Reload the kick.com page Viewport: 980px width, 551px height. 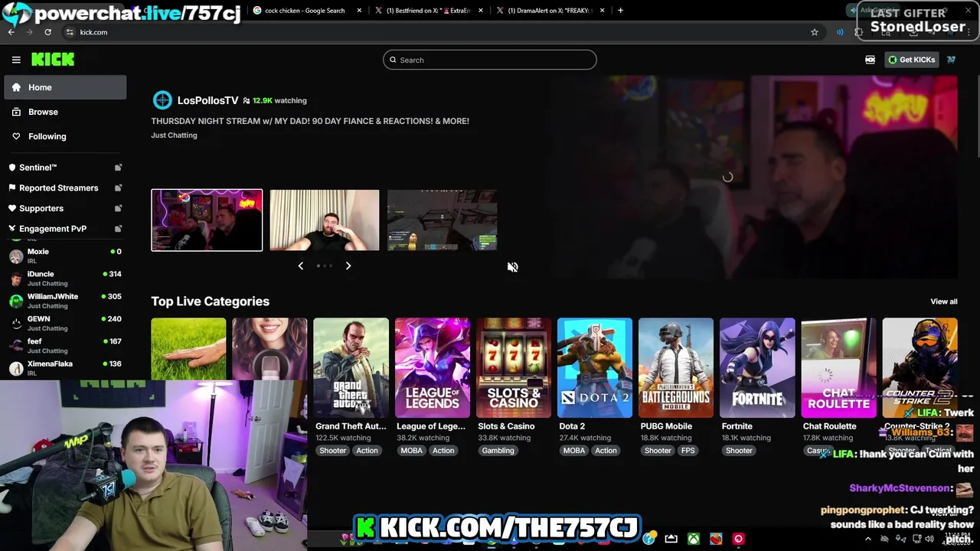47,32
